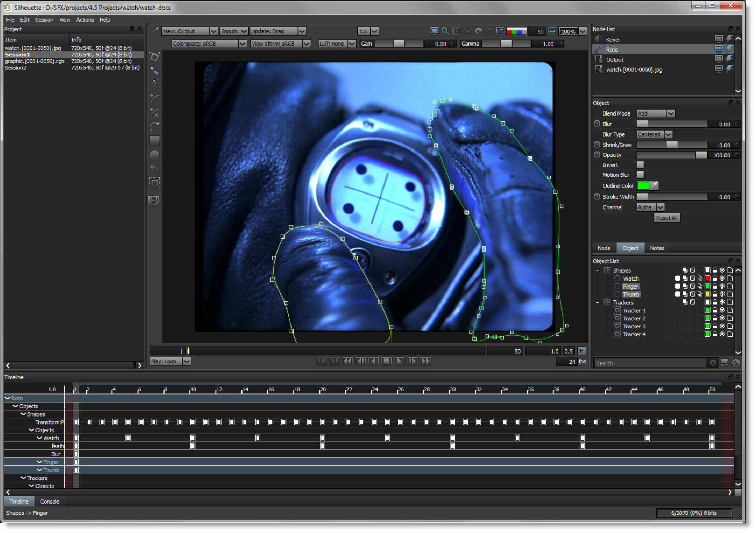
Task: Collapse the Shapes group in Object List
Action: (x=597, y=271)
